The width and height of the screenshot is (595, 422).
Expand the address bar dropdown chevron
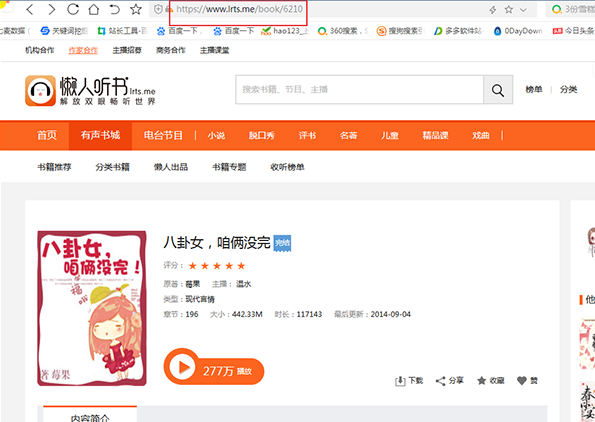pyautogui.click(x=523, y=10)
